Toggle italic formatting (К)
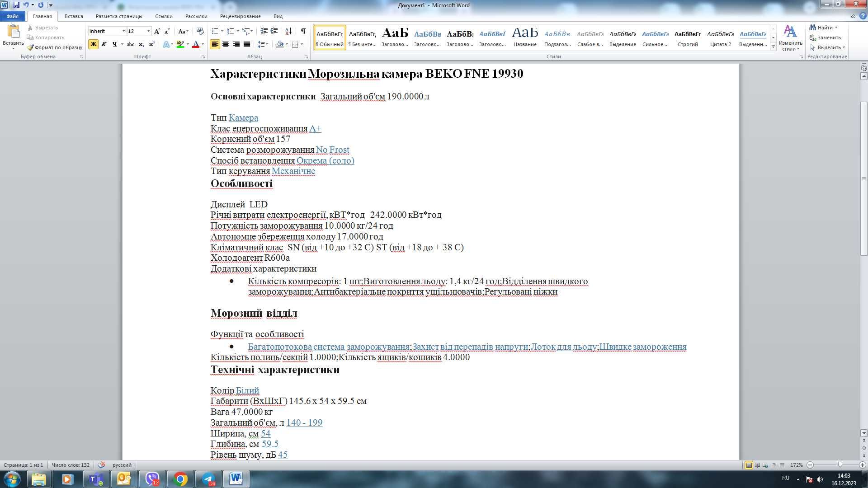Image resolution: width=868 pixels, height=488 pixels. 104,44
